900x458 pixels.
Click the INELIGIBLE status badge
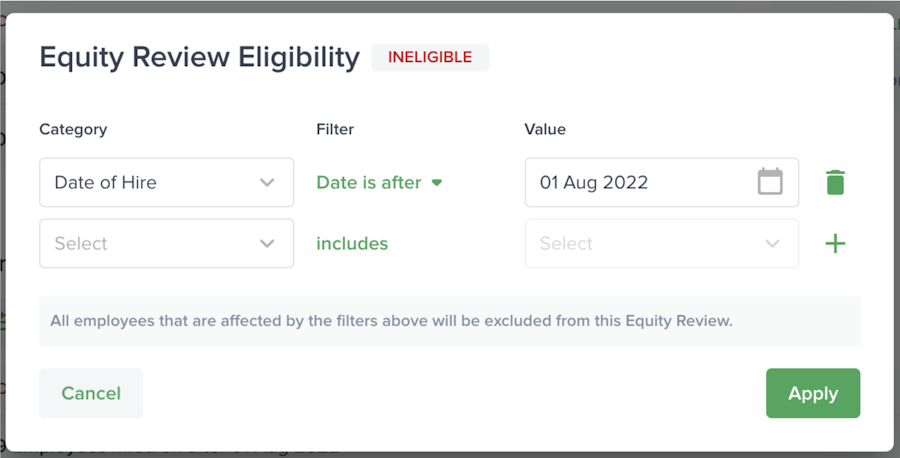click(430, 57)
